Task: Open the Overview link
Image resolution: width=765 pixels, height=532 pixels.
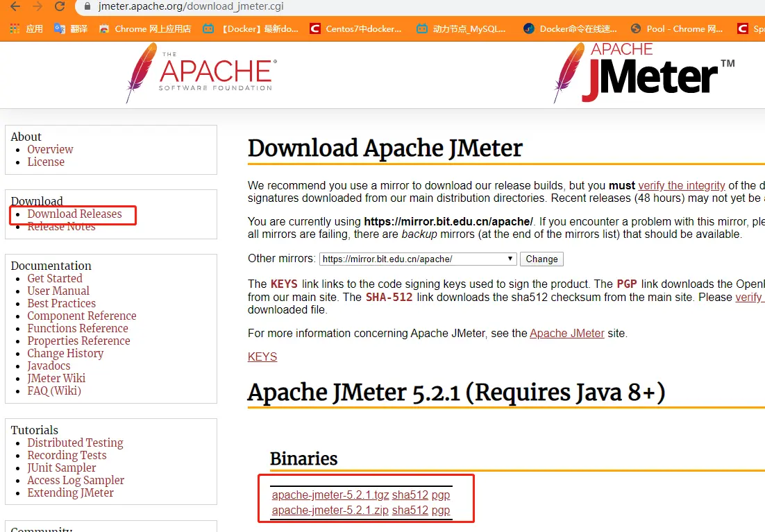Action: (x=50, y=149)
